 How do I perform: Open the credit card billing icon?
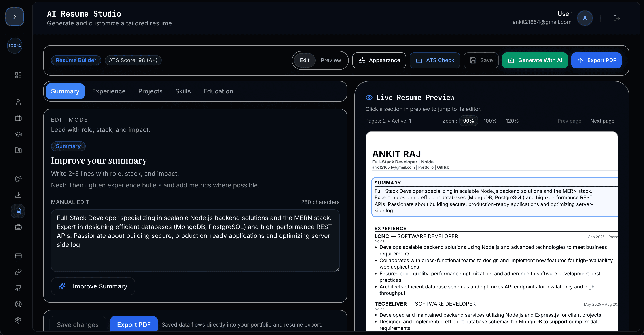pyautogui.click(x=18, y=256)
